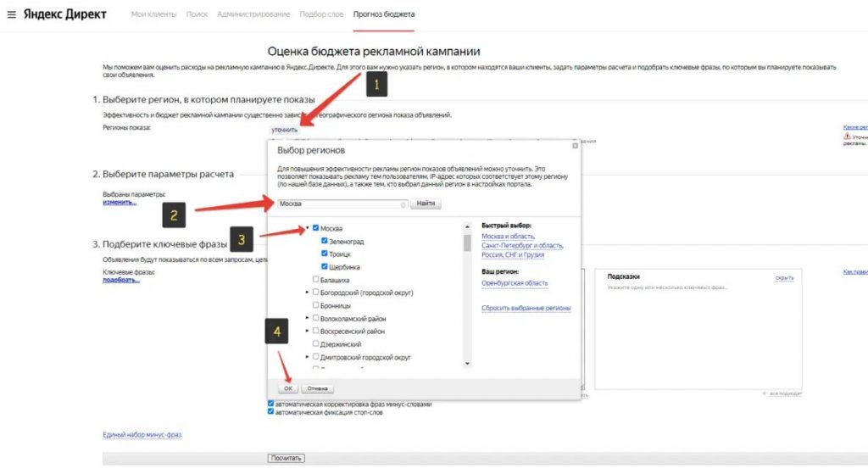The image size is (868, 474).
Task: Click the Зеленоград label in the tree
Action: 346,242
